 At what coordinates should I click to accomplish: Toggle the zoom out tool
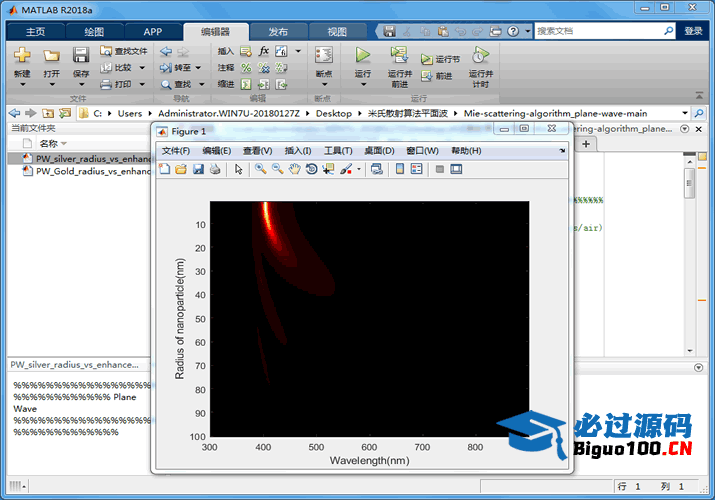277,169
